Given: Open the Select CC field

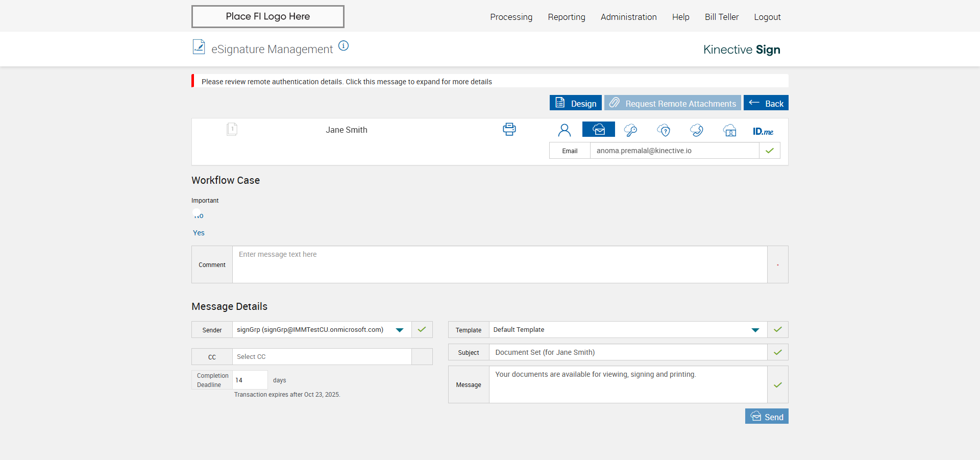Looking at the screenshot, I should point(322,357).
